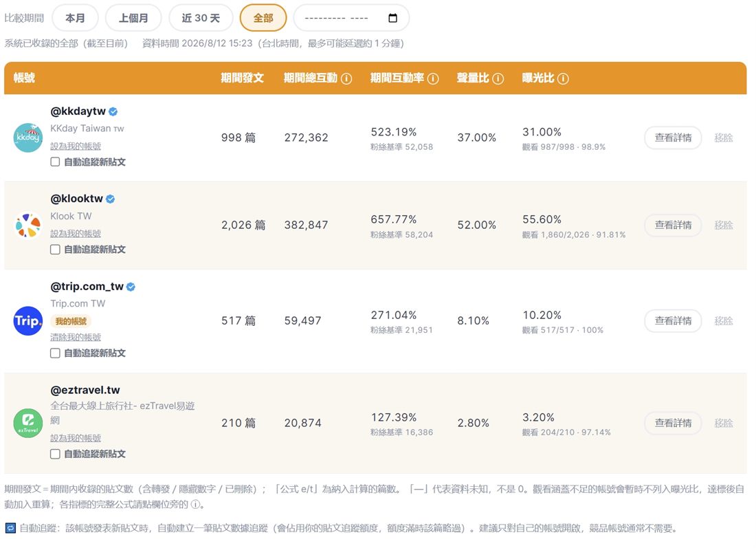Click total interactions value 59,497
The width and height of the screenshot is (756, 548).
[303, 321]
